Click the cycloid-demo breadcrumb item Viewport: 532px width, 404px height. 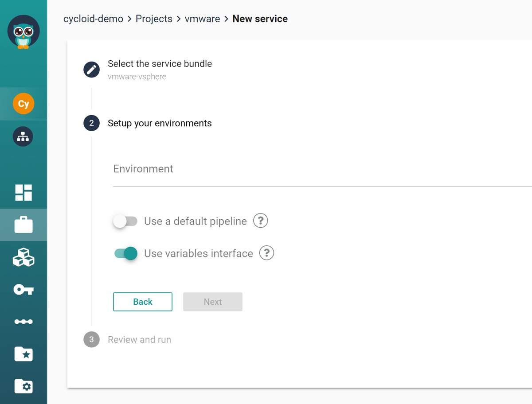click(x=93, y=19)
